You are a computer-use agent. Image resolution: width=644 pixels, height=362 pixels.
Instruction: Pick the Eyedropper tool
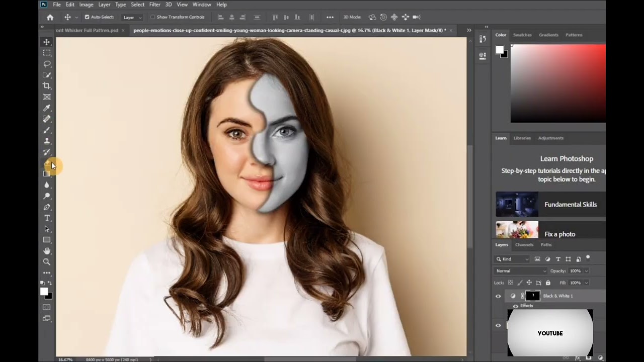(x=47, y=108)
